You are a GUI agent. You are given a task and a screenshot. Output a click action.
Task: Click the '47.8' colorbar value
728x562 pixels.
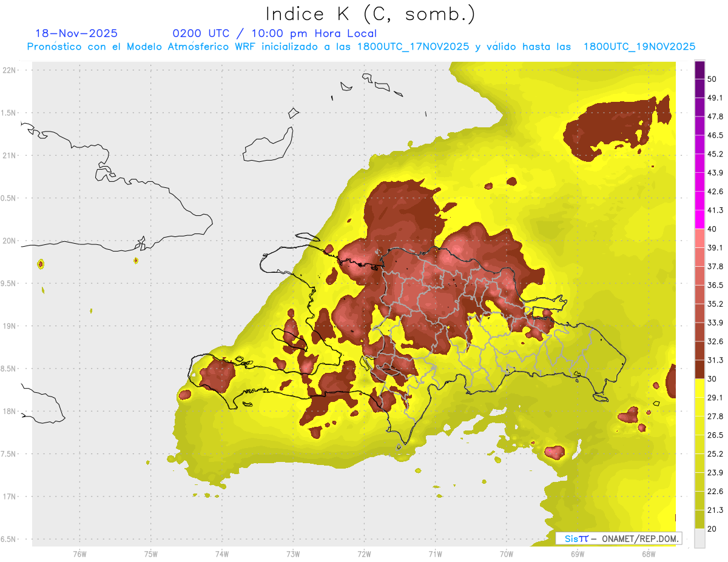coord(715,116)
